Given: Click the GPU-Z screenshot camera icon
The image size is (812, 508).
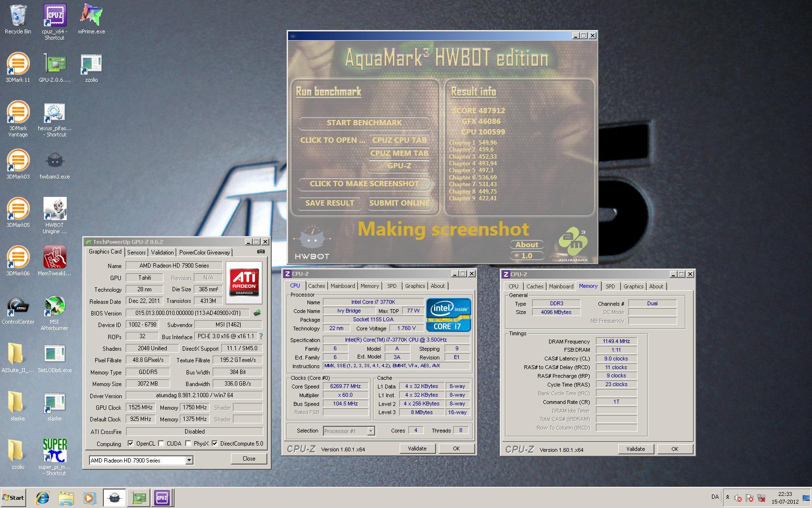Looking at the screenshot, I should coord(261,252).
